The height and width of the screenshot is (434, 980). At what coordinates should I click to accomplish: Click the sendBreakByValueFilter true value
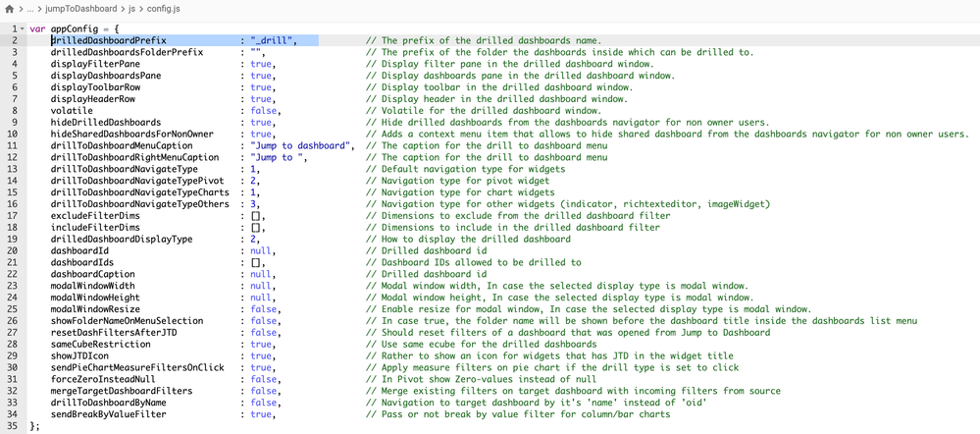[x=261, y=414]
